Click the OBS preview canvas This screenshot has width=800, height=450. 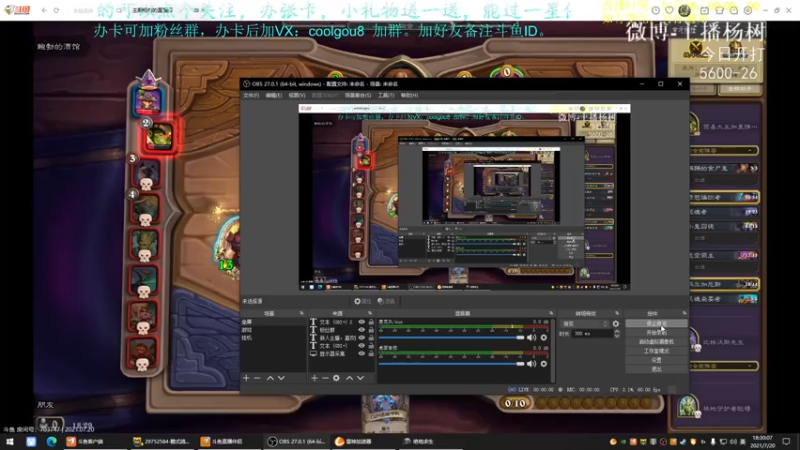coord(464,197)
